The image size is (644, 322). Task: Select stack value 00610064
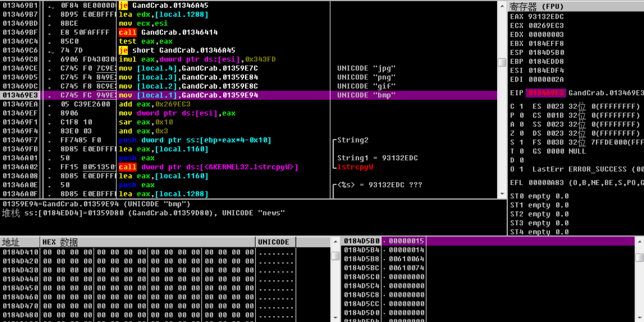[x=406, y=259]
